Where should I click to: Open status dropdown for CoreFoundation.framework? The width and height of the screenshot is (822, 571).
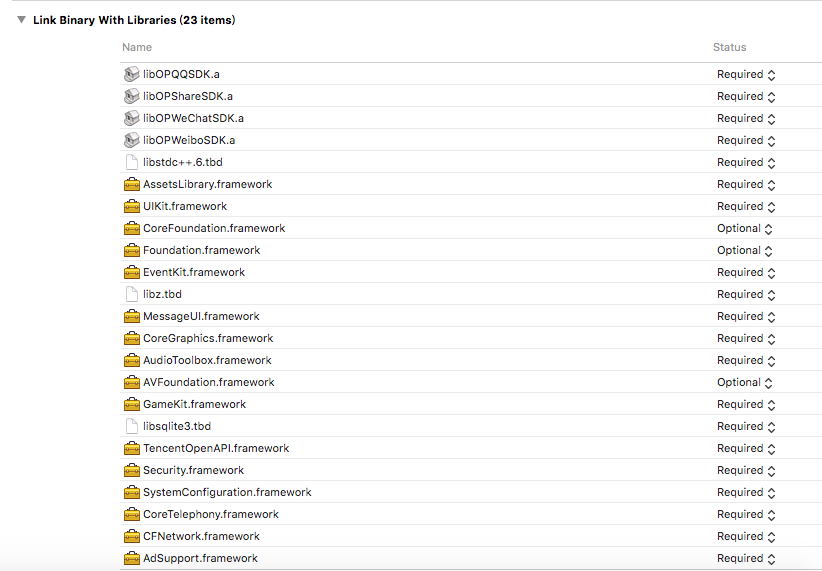(745, 228)
